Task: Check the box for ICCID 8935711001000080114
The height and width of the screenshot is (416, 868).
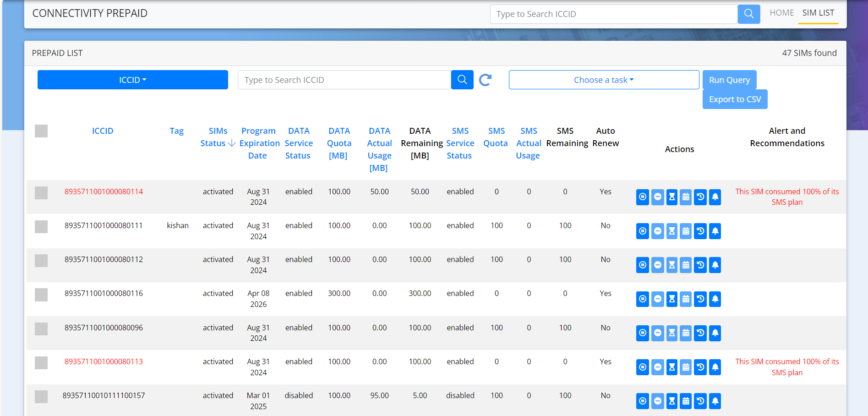Action: pyautogui.click(x=41, y=193)
